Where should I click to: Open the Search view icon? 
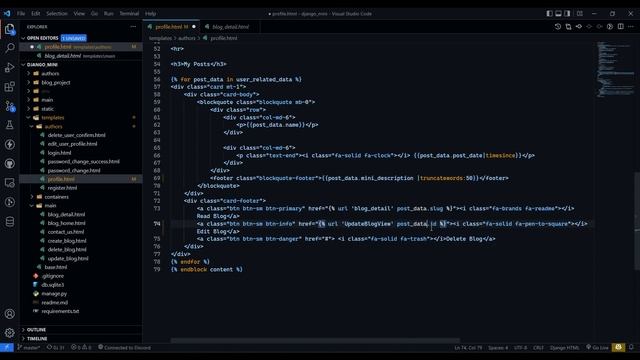tap(9, 48)
